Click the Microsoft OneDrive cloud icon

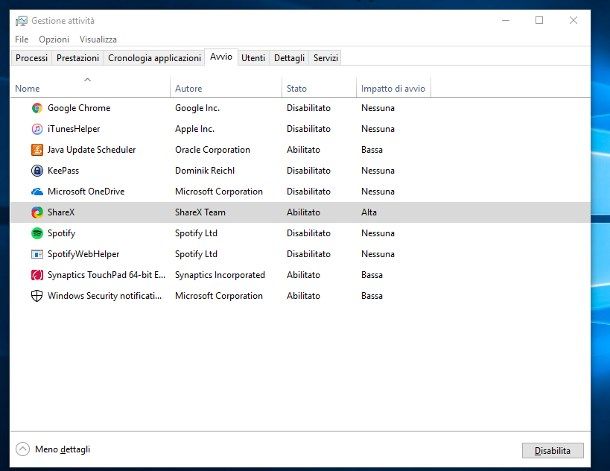tap(37, 192)
